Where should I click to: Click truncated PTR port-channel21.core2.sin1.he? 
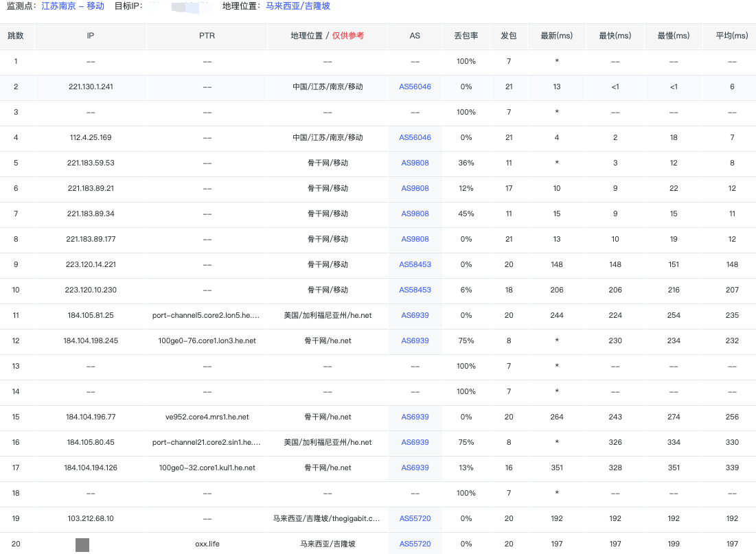(207, 442)
